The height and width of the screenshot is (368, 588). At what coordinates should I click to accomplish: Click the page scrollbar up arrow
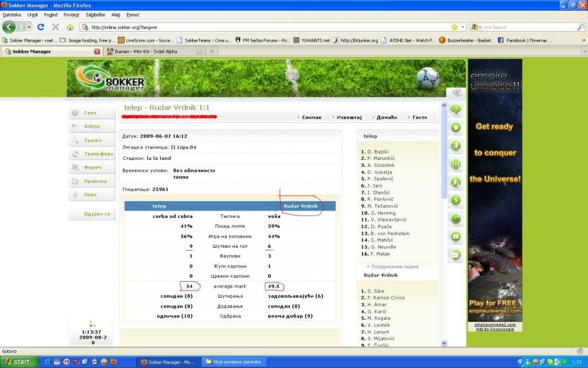(444, 106)
